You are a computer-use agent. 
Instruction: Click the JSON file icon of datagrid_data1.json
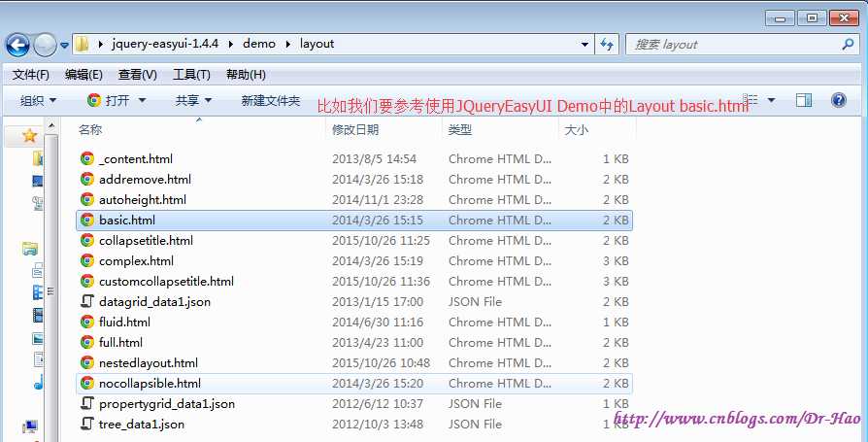click(87, 302)
